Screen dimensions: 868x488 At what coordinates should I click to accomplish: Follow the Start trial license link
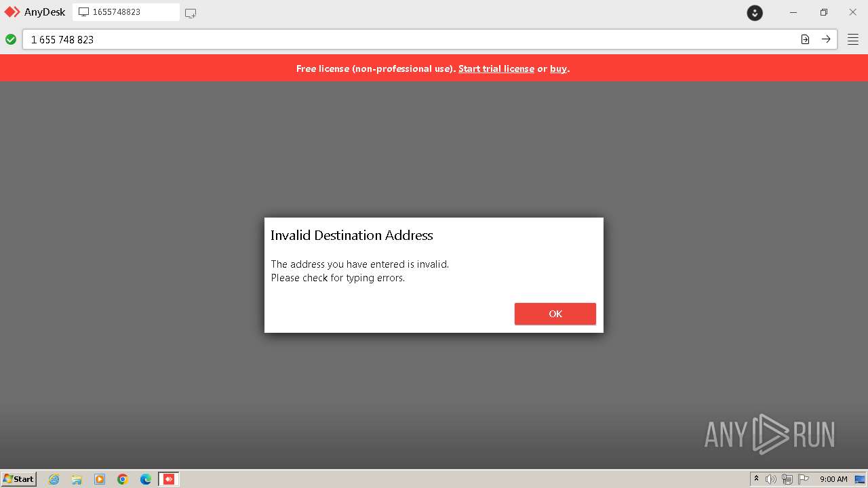496,68
